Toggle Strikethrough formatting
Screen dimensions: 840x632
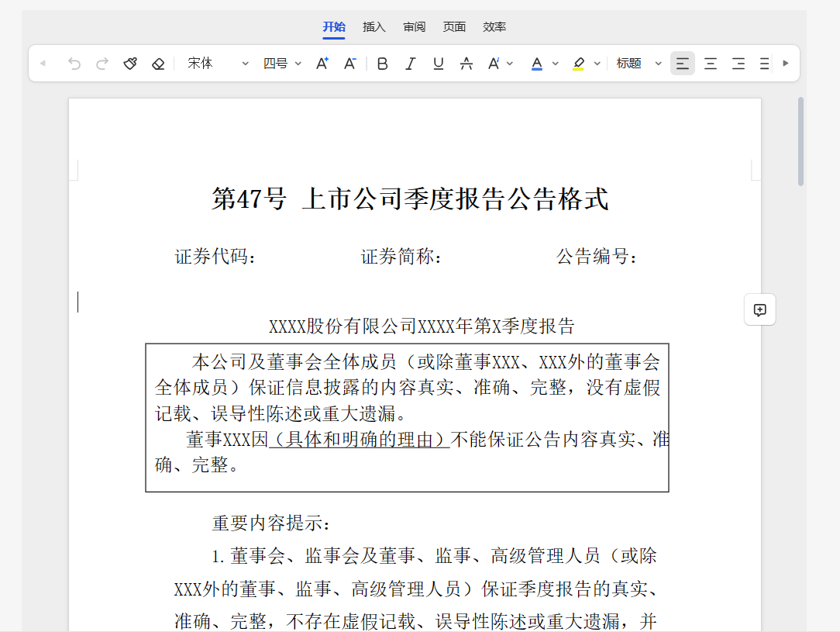pos(466,64)
